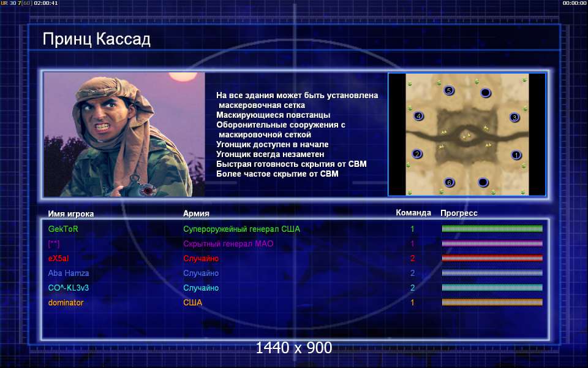The height and width of the screenshot is (368, 588).
Task: Click "Более частое скрытие от СВМ" line
Action: [277, 174]
